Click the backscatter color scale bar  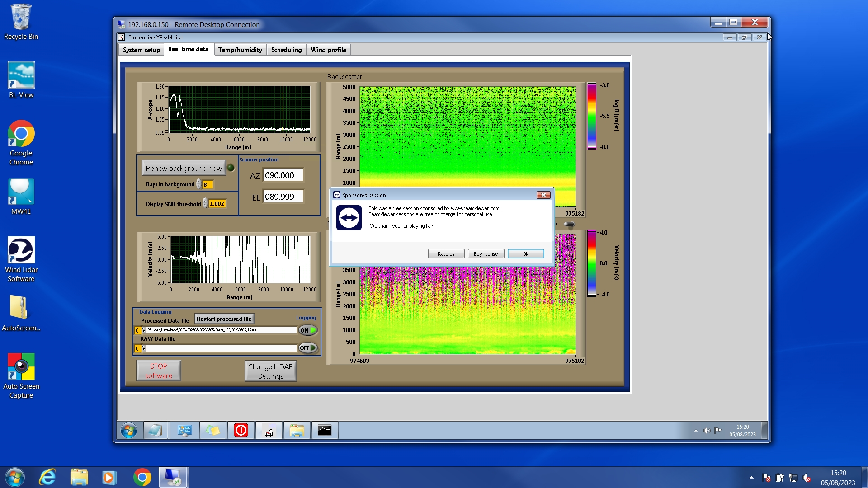pyautogui.click(x=591, y=116)
